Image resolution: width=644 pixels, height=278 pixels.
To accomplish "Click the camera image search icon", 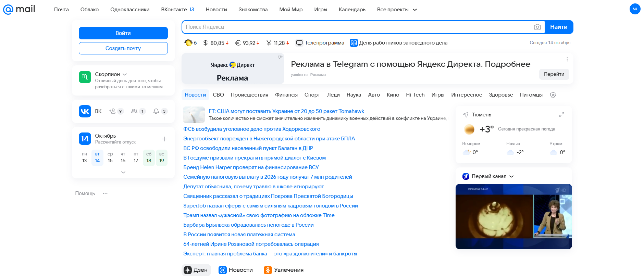I will pos(537,27).
